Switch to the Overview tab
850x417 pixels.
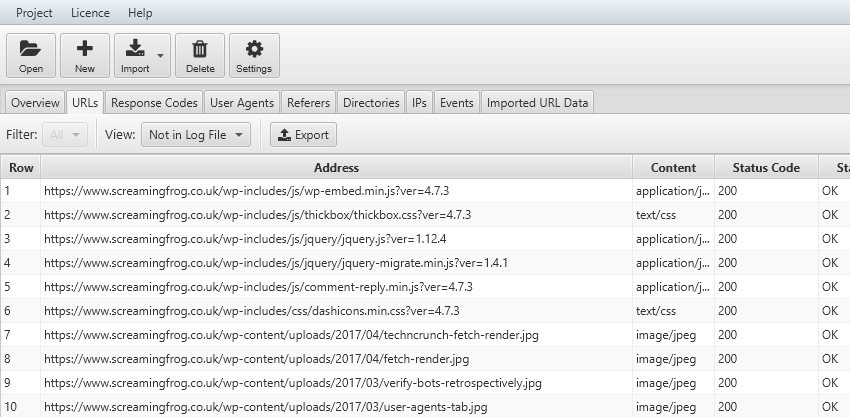point(35,103)
